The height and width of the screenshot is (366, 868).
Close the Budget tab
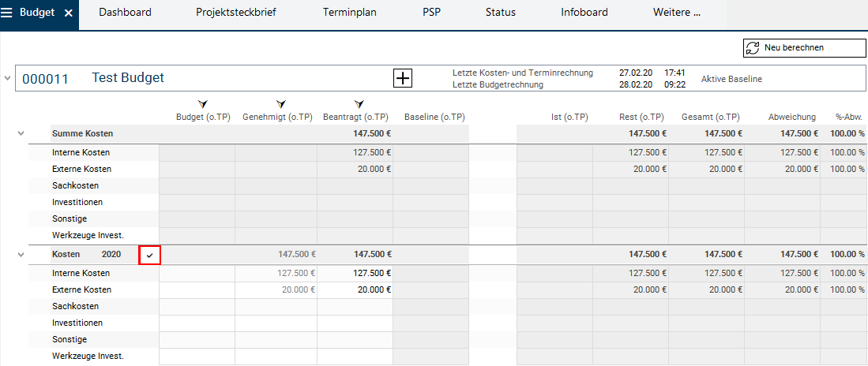coord(68,13)
